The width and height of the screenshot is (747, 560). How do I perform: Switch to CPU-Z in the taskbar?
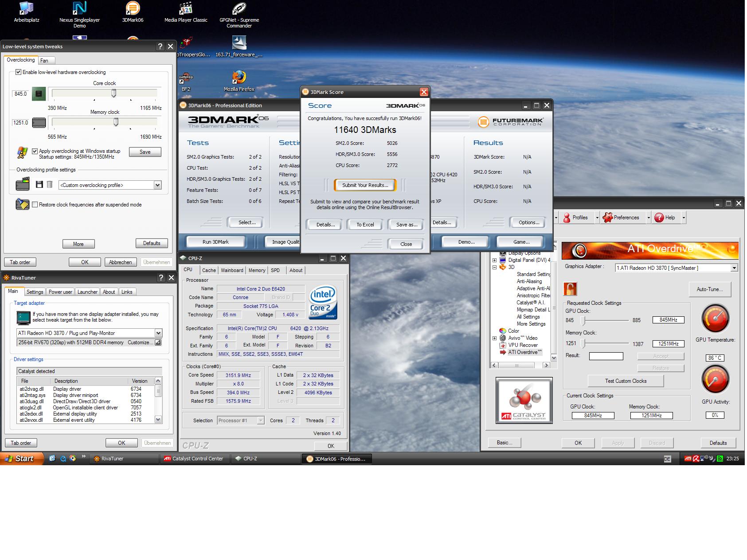pos(266,459)
